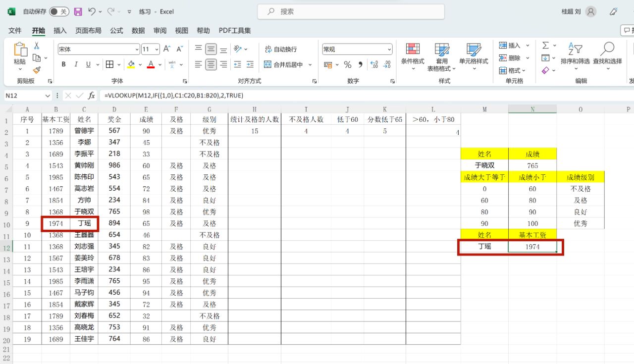Toggle Bold formatting
Image resolution: width=634 pixels, height=364 pixels.
(x=63, y=64)
